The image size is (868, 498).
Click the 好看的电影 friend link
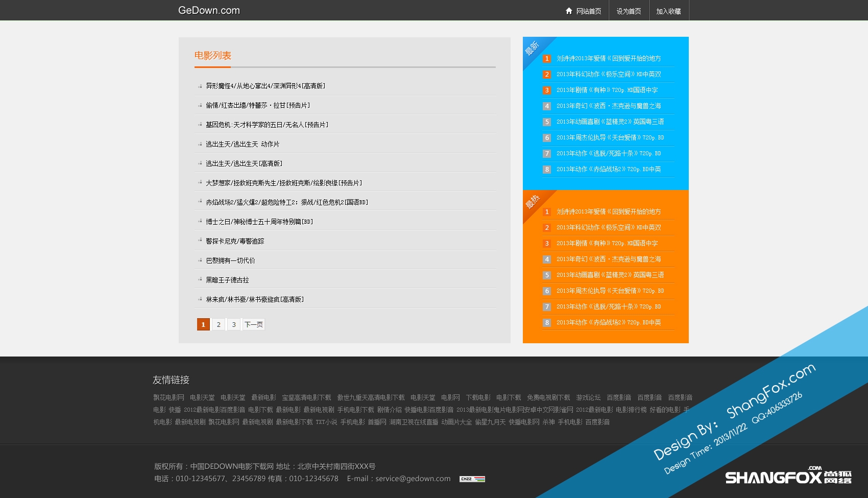tap(665, 410)
